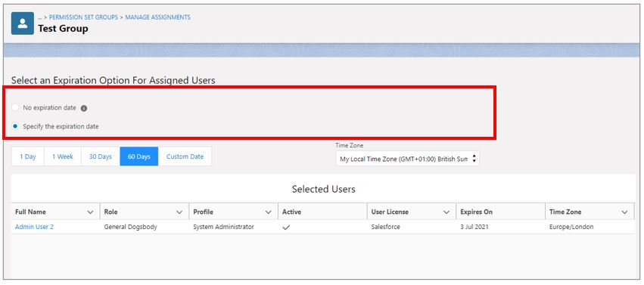Viewport: 644px width, 285px height.
Task: Open the Manage Assignments breadcrumb link
Action: tap(157, 17)
